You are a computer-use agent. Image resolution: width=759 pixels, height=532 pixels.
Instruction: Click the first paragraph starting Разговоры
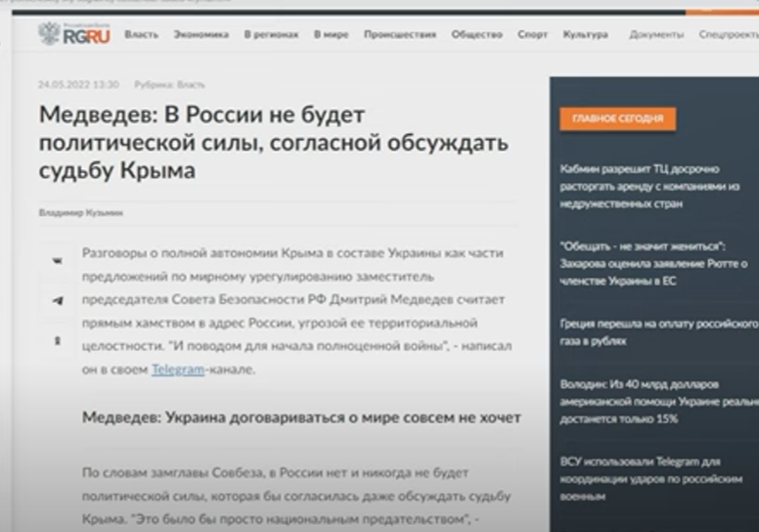pyautogui.click(x=296, y=311)
